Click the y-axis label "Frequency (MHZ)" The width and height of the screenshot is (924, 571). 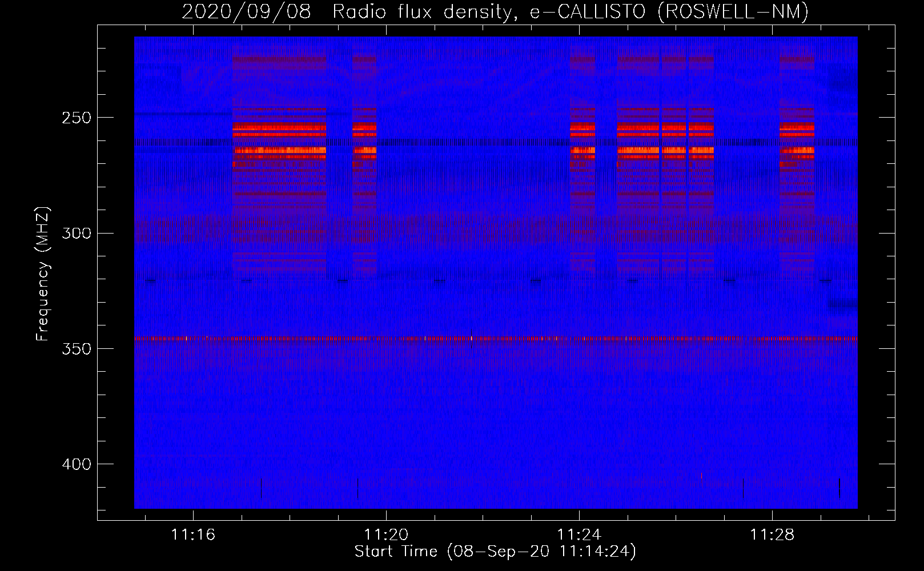43,274
